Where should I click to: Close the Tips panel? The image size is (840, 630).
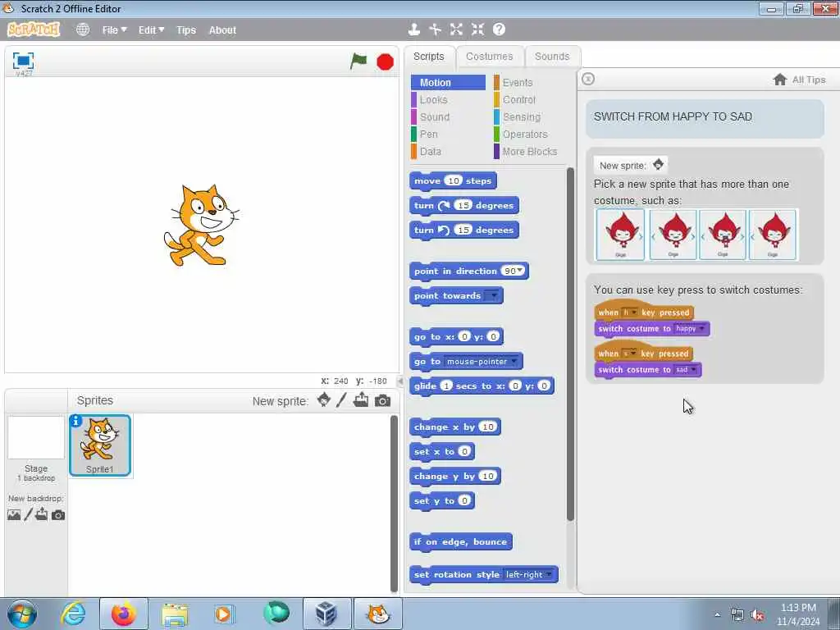587,79
